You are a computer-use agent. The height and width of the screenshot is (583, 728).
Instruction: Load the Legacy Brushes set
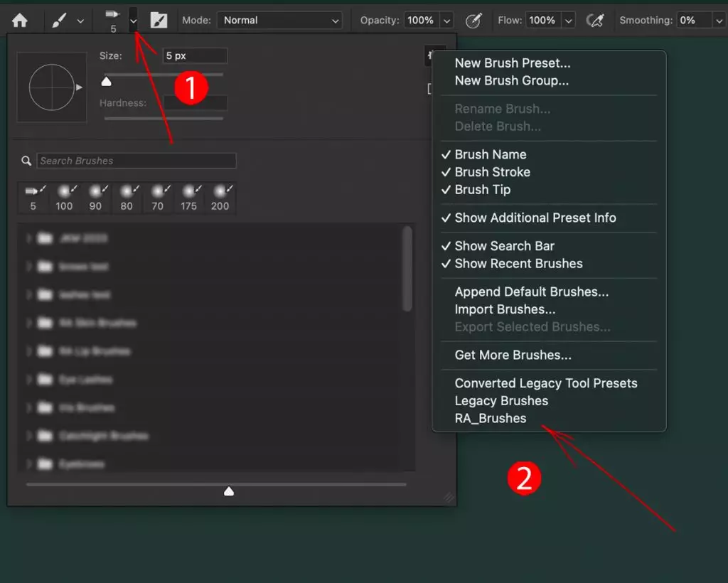(501, 401)
